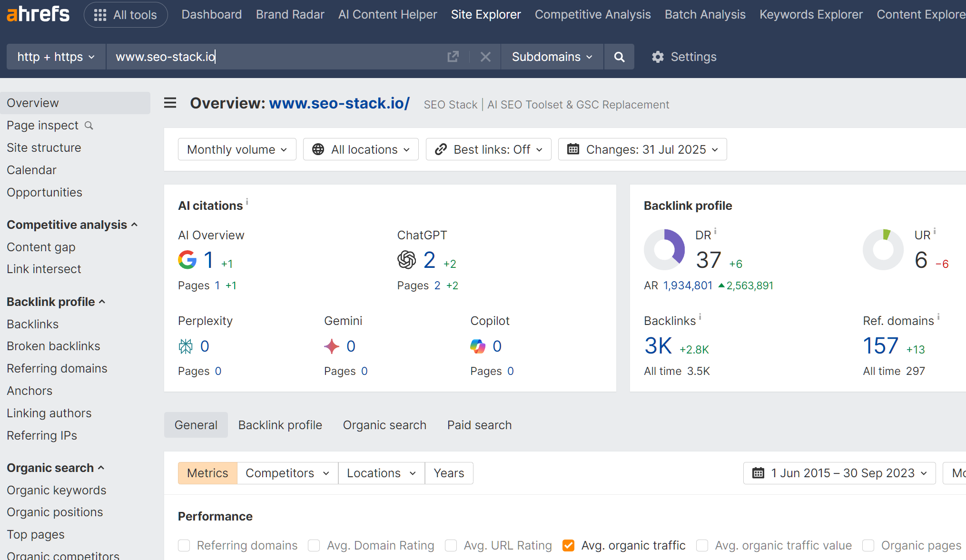This screenshot has width=966, height=560.
Task: Expand the Subdomains mode dropdown
Action: pyautogui.click(x=552, y=57)
